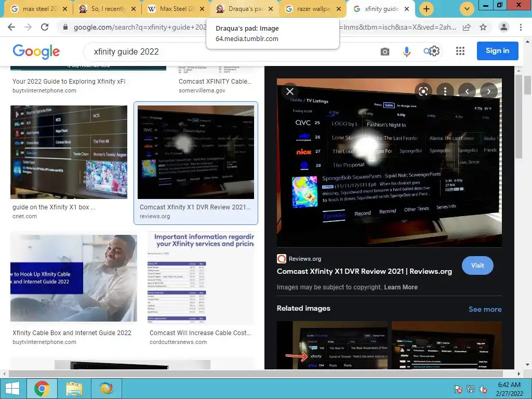Screen dimensions: 532x399
Task: Reload the page with the refresh icon
Action: tap(45, 27)
